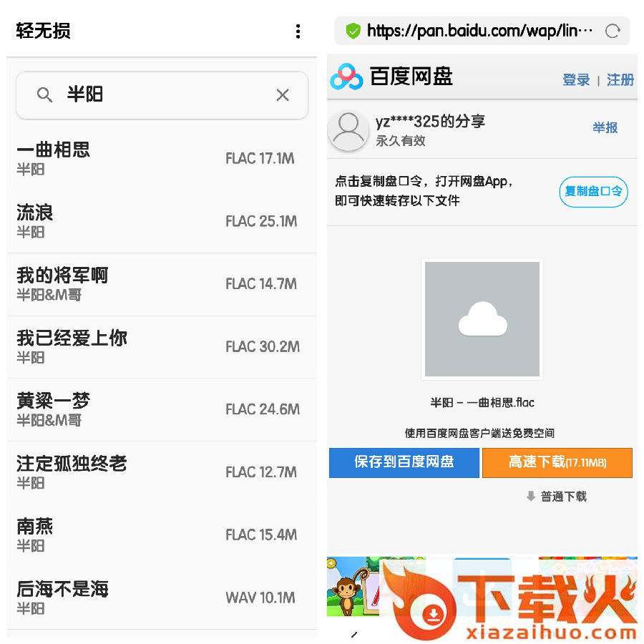Click the 轻无损 app title
644x644 pixels.
point(43,31)
